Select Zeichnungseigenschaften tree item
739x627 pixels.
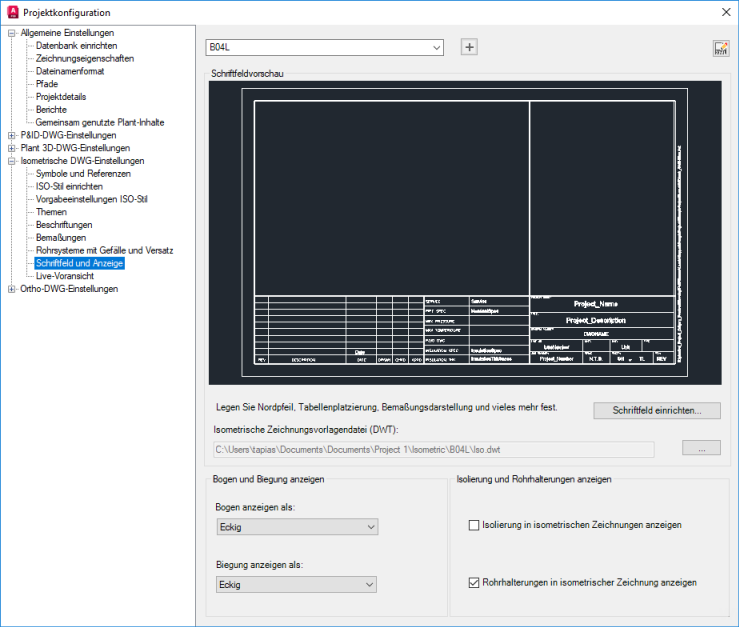click(x=85, y=58)
